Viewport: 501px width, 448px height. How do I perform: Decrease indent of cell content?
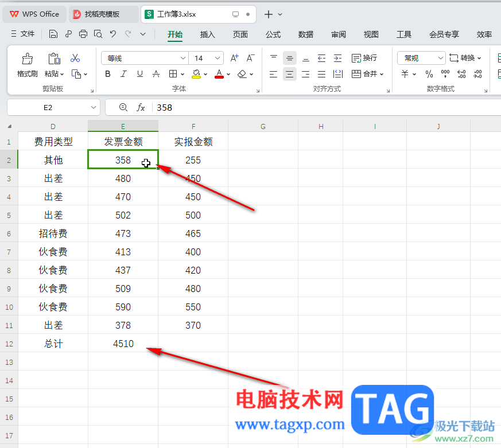(321, 58)
